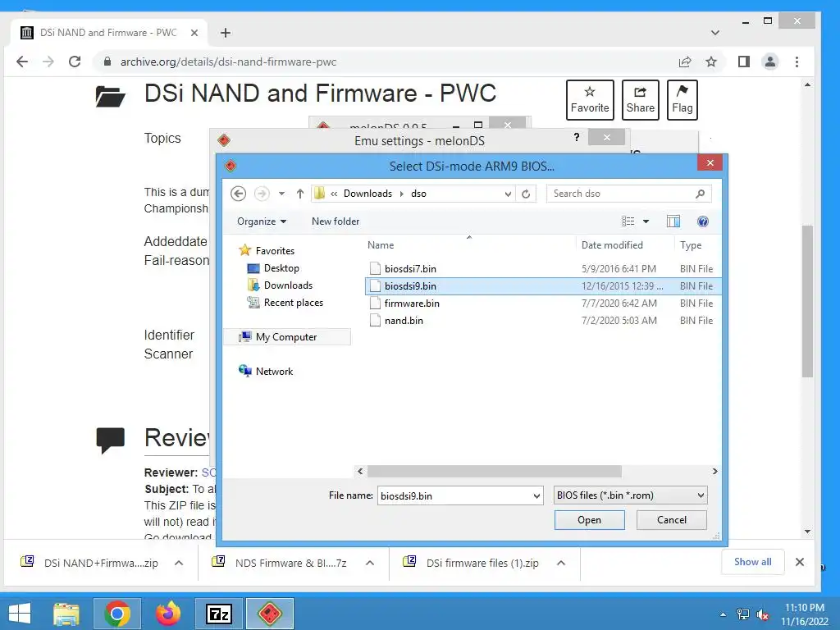The image size is (840, 630).
Task: Change view layout icon
Action: 628,221
